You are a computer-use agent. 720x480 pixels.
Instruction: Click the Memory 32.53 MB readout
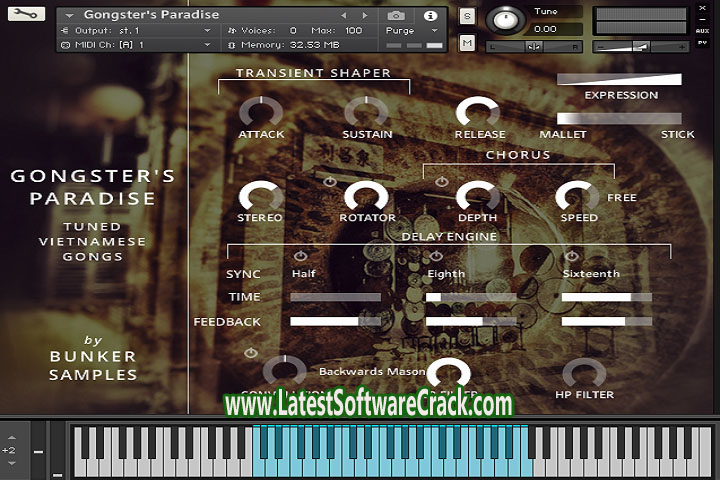[290, 45]
